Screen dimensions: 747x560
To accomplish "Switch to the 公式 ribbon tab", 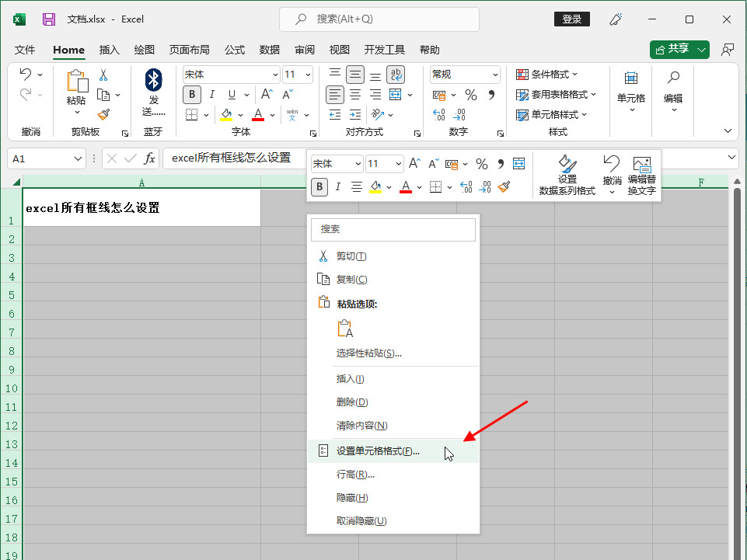I will click(235, 50).
